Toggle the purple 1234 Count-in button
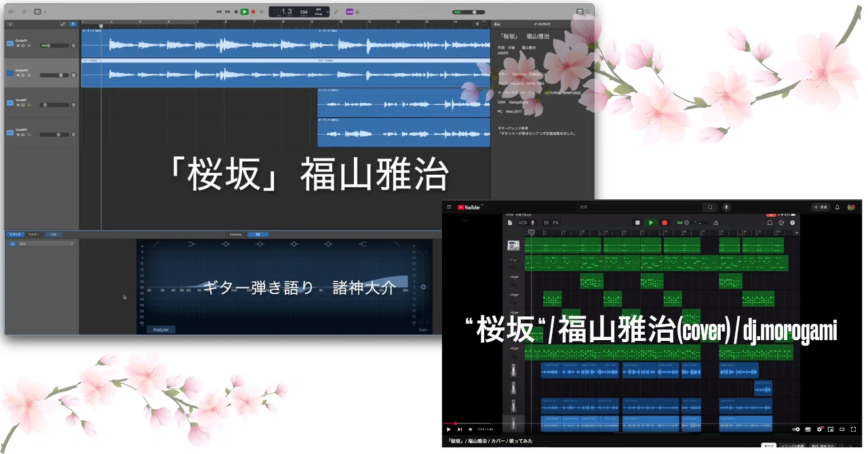 [349, 12]
